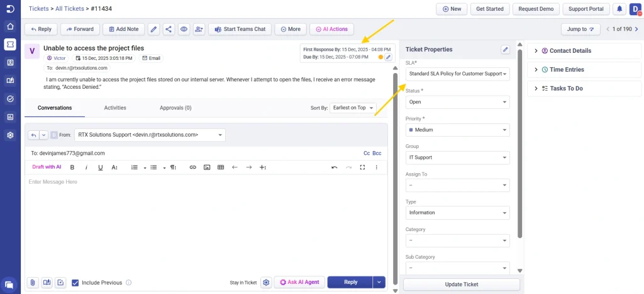Click the add collaborator person icon

(199, 29)
